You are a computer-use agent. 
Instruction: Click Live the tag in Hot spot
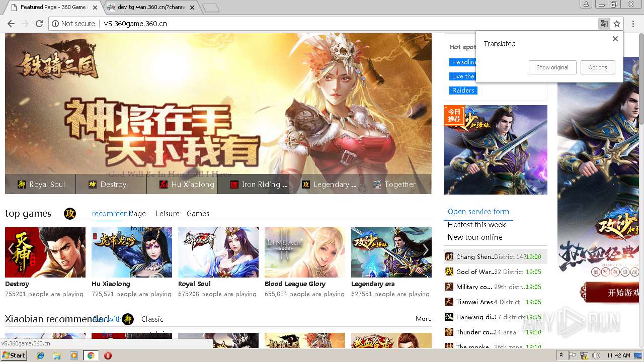[x=463, y=76]
